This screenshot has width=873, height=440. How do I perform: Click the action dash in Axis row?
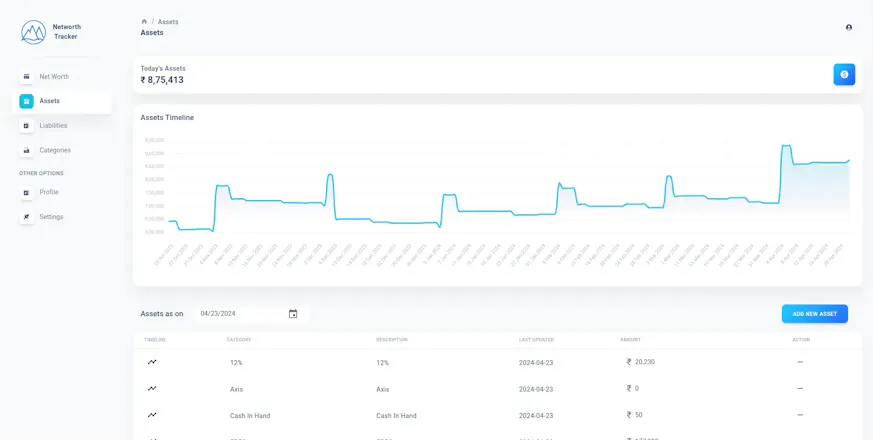[x=800, y=388]
